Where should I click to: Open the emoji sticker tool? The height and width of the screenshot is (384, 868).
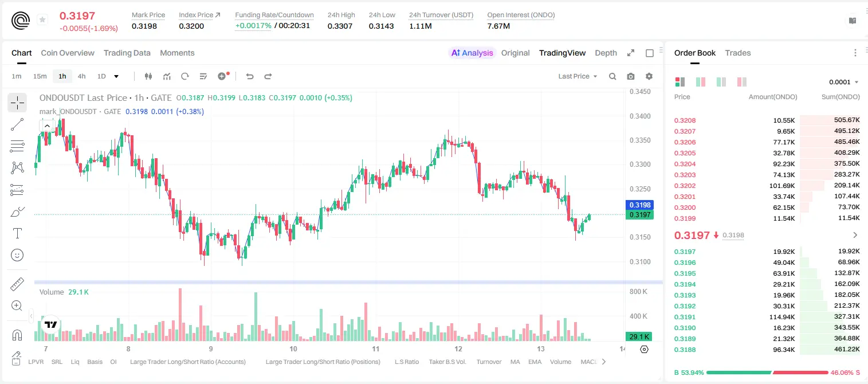(17, 255)
